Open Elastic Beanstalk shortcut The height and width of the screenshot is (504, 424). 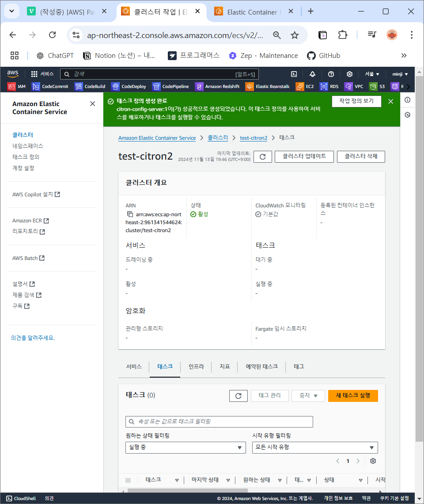tap(268, 87)
